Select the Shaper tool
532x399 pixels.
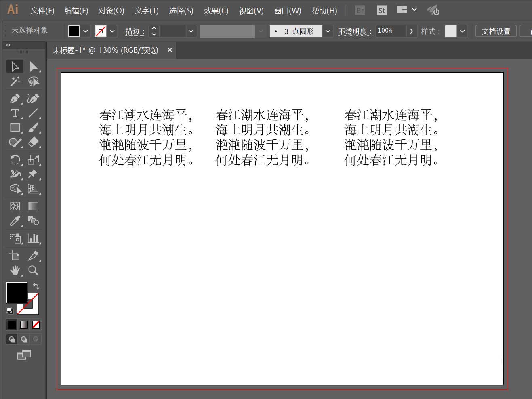point(15,142)
